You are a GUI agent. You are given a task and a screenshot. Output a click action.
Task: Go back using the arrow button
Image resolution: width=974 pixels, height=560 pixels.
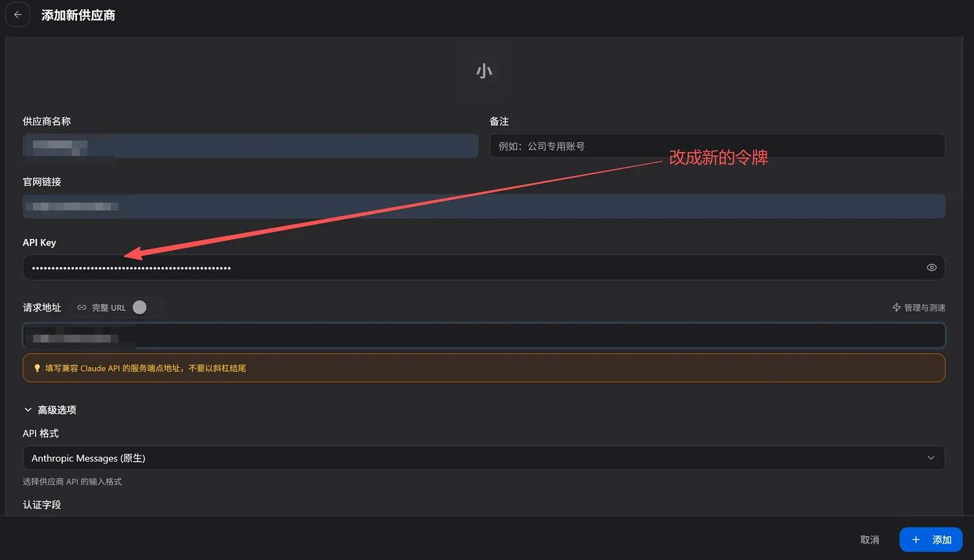pos(18,15)
